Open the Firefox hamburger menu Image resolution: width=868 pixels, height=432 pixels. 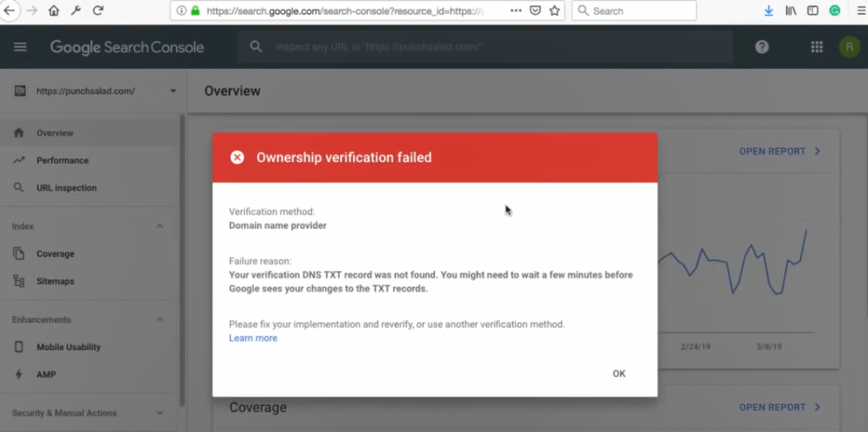click(860, 10)
